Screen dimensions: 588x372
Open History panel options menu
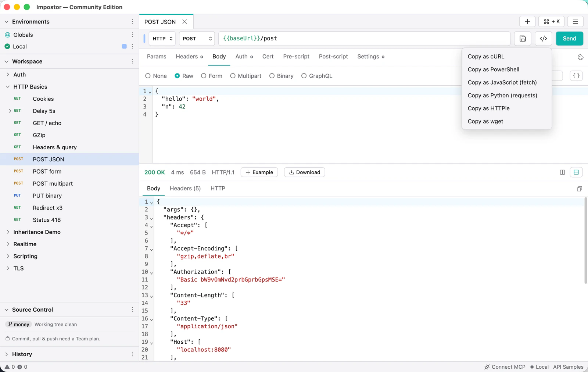[132, 354]
